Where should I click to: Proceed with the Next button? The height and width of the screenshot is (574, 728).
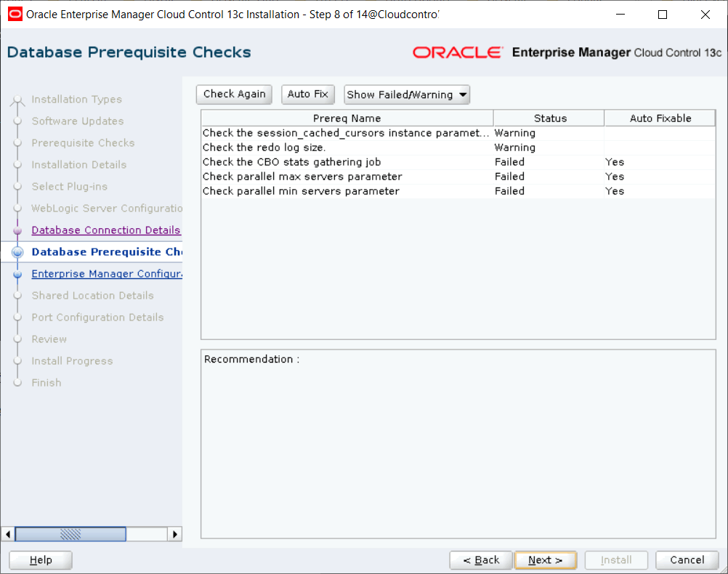pyautogui.click(x=546, y=560)
